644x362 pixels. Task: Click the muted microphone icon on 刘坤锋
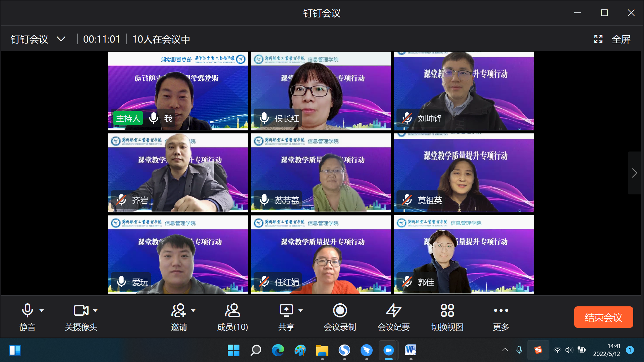tap(407, 118)
